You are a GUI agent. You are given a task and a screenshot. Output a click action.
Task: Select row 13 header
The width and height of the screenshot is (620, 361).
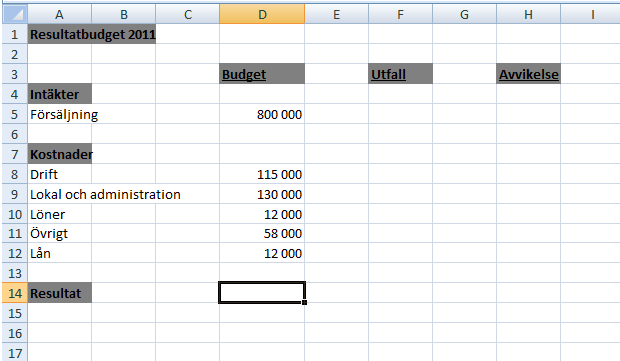coord(15,273)
